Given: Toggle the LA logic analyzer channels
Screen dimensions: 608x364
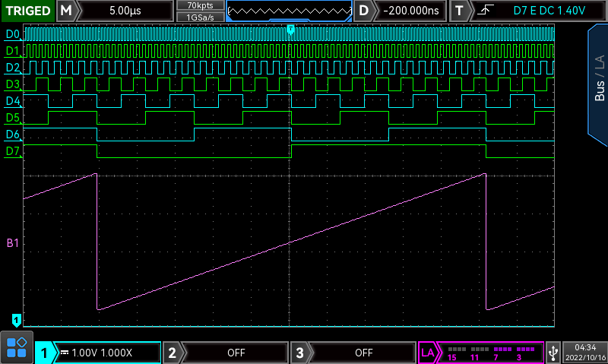Looking at the screenshot, I should [x=480, y=353].
